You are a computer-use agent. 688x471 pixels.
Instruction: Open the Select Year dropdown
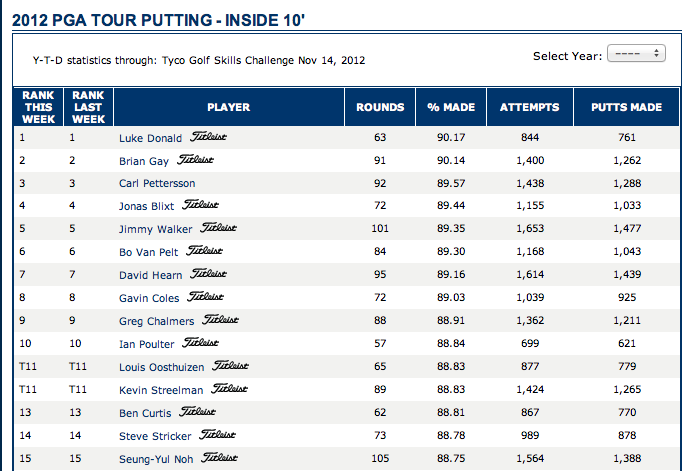tap(636, 54)
